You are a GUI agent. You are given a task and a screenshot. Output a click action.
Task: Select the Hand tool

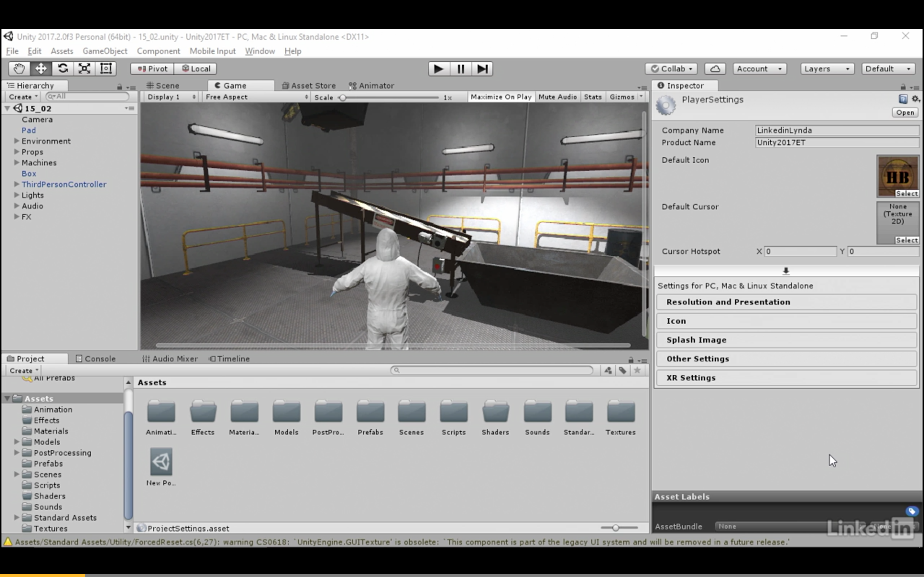pos(19,69)
